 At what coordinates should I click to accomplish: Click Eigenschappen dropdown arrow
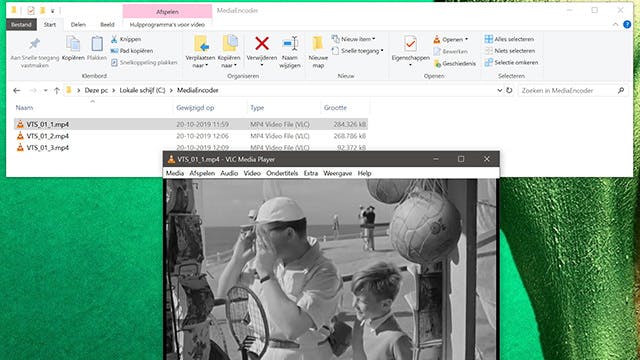410,64
